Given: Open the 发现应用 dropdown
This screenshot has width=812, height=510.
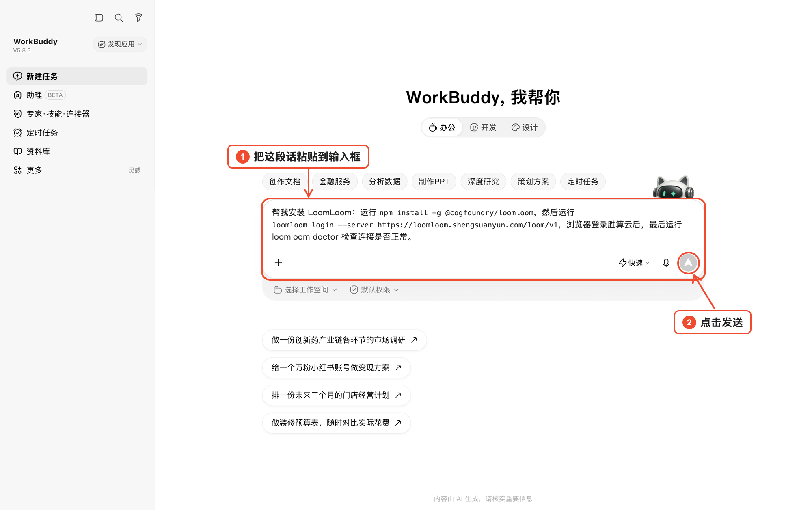Looking at the screenshot, I should [120, 44].
